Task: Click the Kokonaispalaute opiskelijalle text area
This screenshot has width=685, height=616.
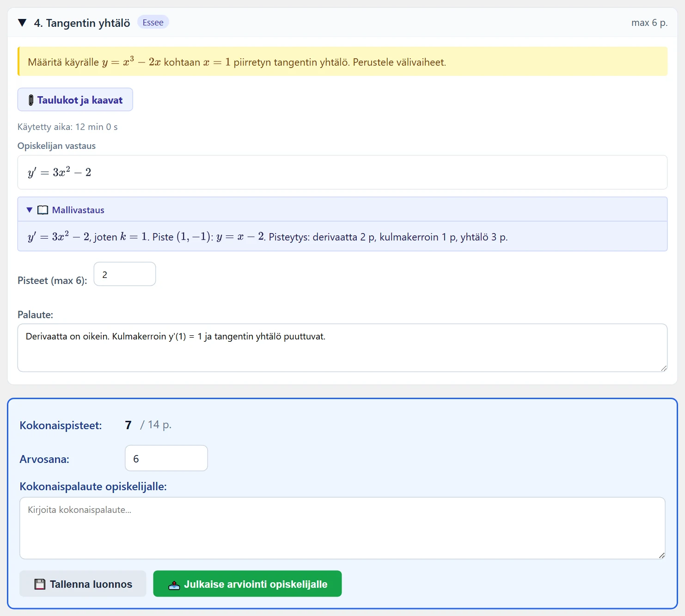Action: [342, 528]
